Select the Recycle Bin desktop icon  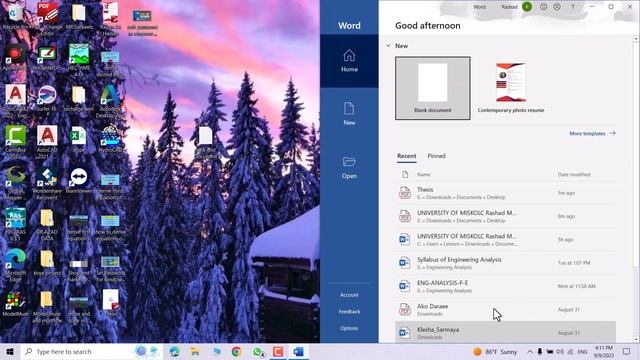pos(15,17)
